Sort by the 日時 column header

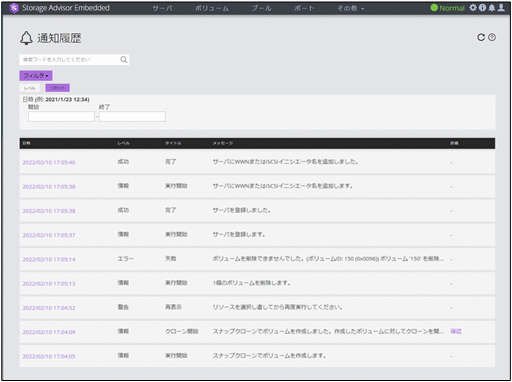pyautogui.click(x=26, y=143)
